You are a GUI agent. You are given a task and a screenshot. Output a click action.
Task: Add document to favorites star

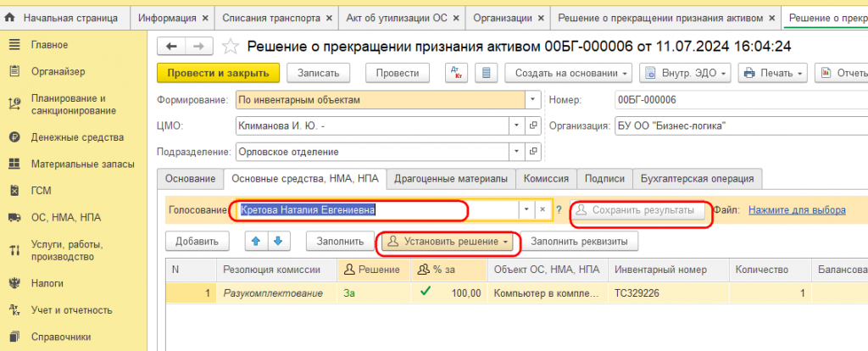coord(230,47)
